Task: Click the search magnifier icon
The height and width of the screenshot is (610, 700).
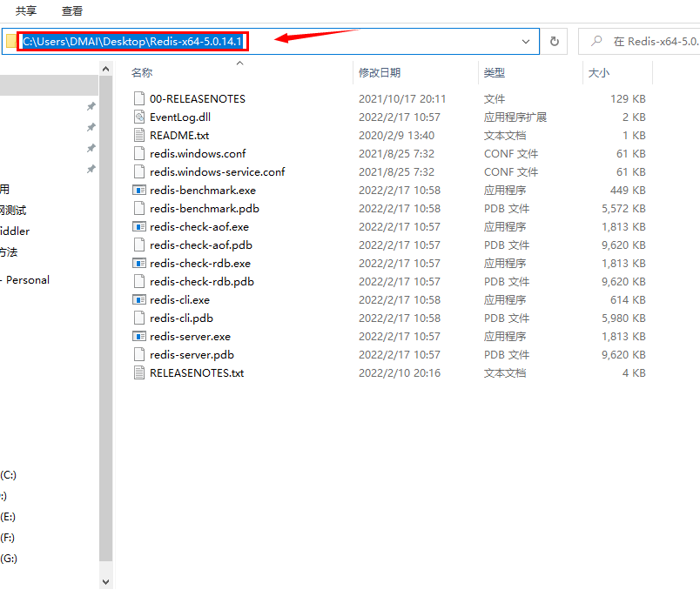Action: tap(596, 41)
